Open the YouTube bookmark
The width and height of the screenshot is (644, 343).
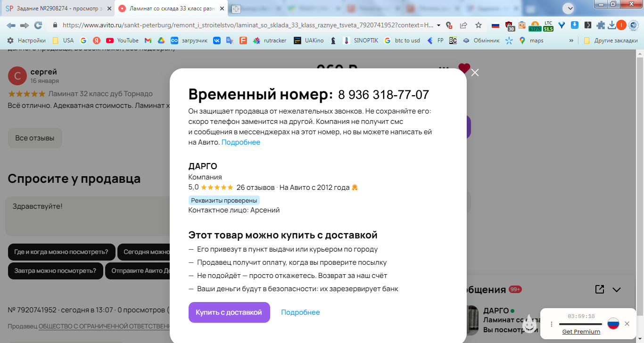[x=122, y=41]
